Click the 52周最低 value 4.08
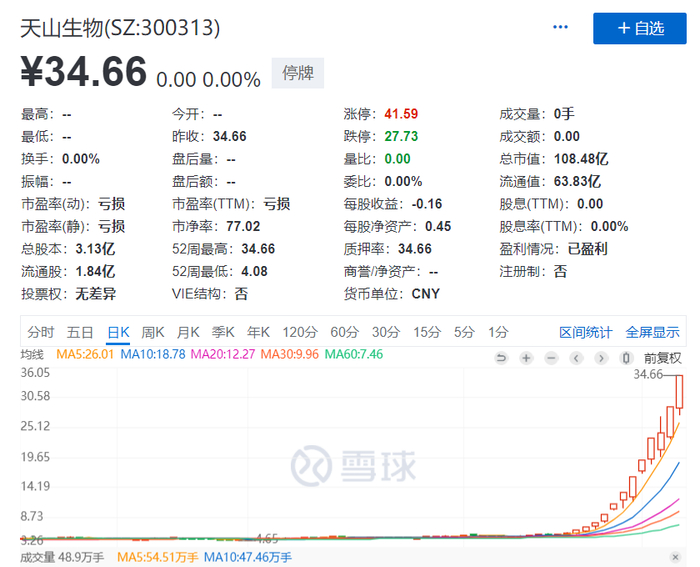 coord(254,271)
